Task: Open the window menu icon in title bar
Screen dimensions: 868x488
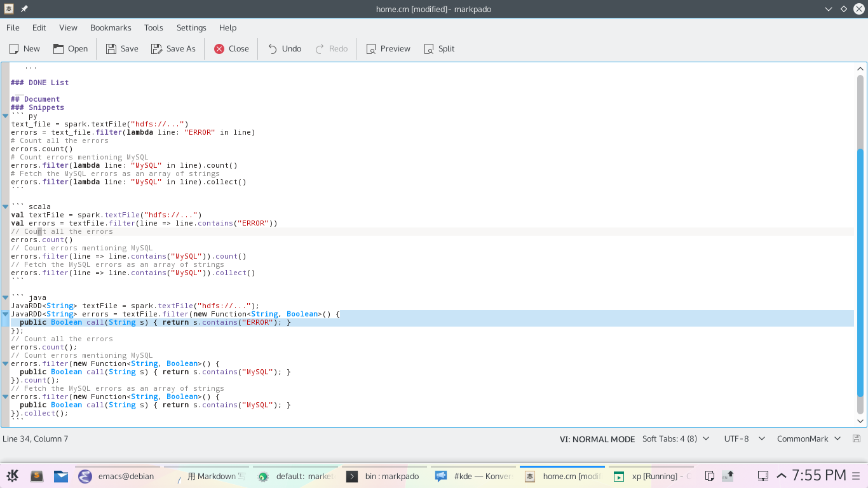Action: 9,9
